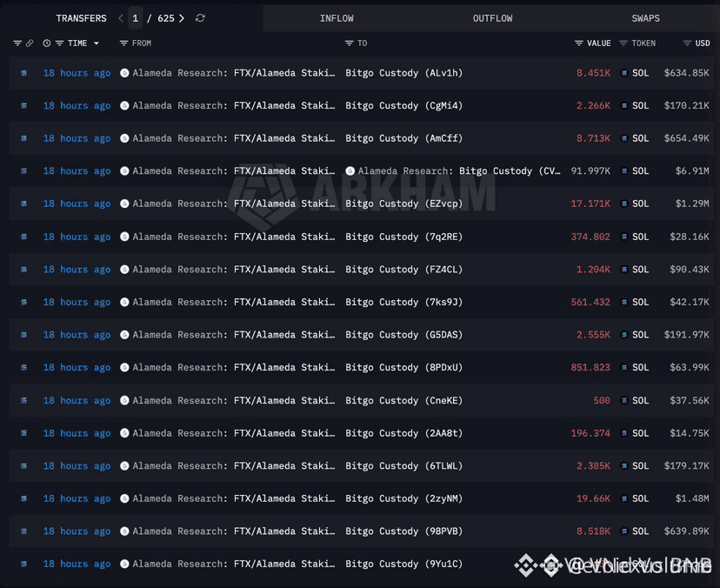
Task: Click the link chain icon in header
Action: 30,43
